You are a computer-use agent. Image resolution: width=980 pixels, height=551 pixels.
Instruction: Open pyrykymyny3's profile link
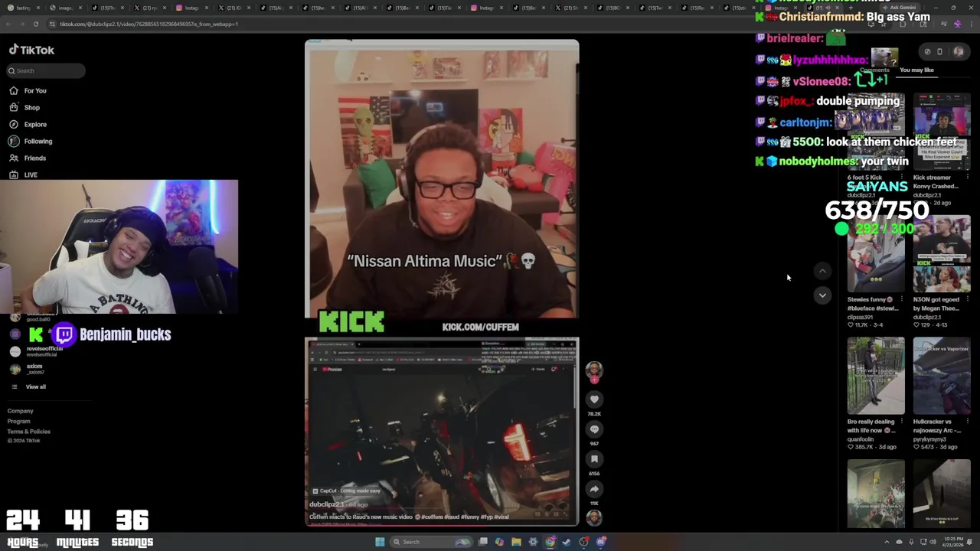pos(928,439)
